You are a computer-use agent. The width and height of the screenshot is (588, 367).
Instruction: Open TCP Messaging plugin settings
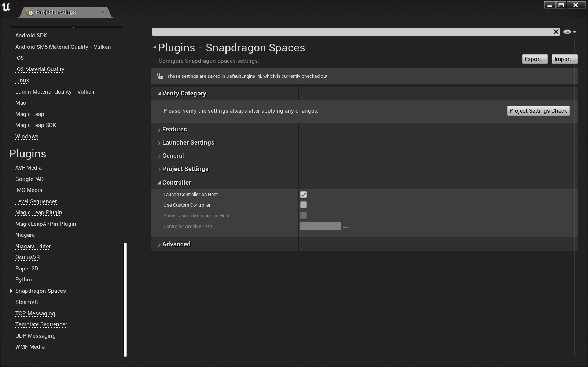[35, 313]
